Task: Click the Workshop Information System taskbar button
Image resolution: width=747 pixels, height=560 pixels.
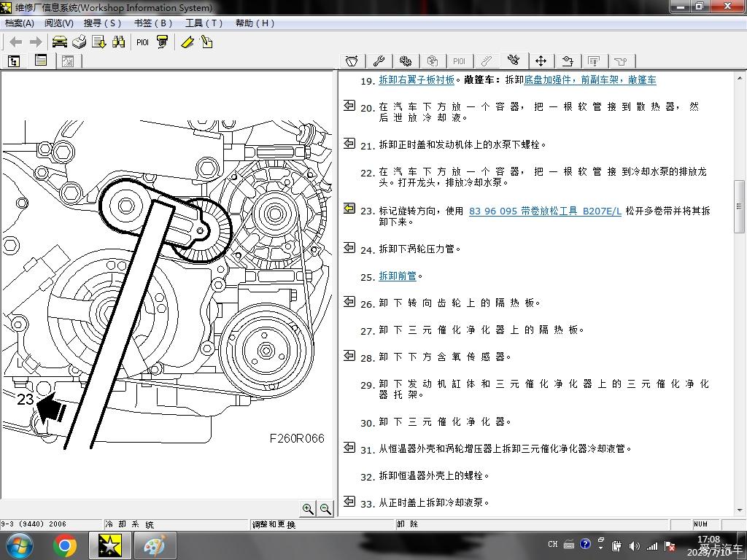Action: [109, 545]
